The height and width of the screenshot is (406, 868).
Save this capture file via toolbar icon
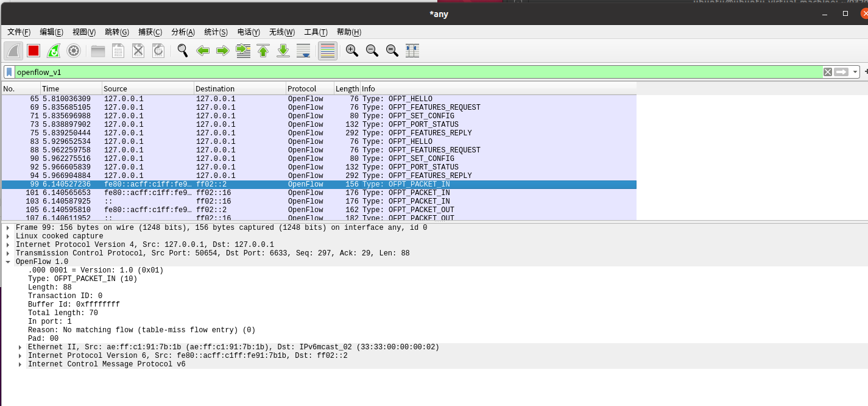(118, 51)
